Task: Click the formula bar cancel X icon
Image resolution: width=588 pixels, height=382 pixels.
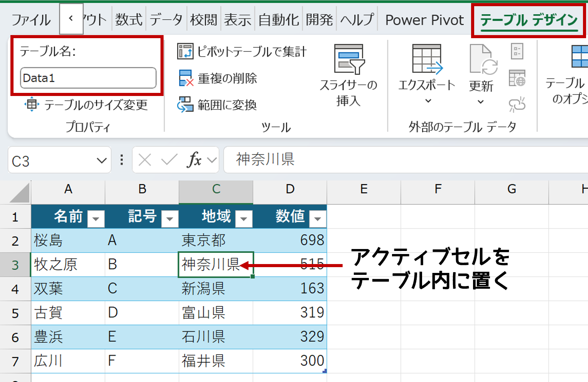Action: [145, 160]
